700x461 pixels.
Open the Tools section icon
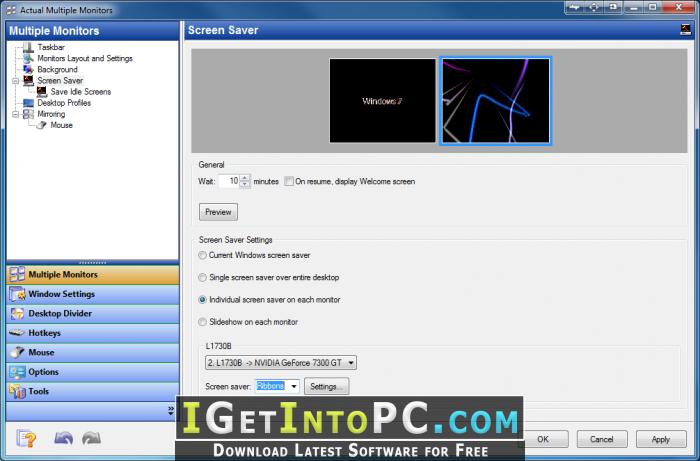17,391
